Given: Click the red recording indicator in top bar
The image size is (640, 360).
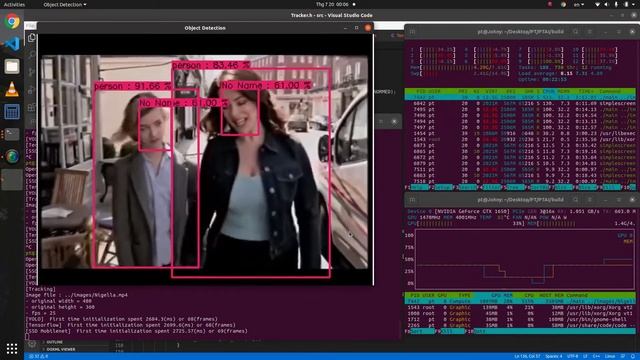Looking at the screenshot, I should 550,4.
